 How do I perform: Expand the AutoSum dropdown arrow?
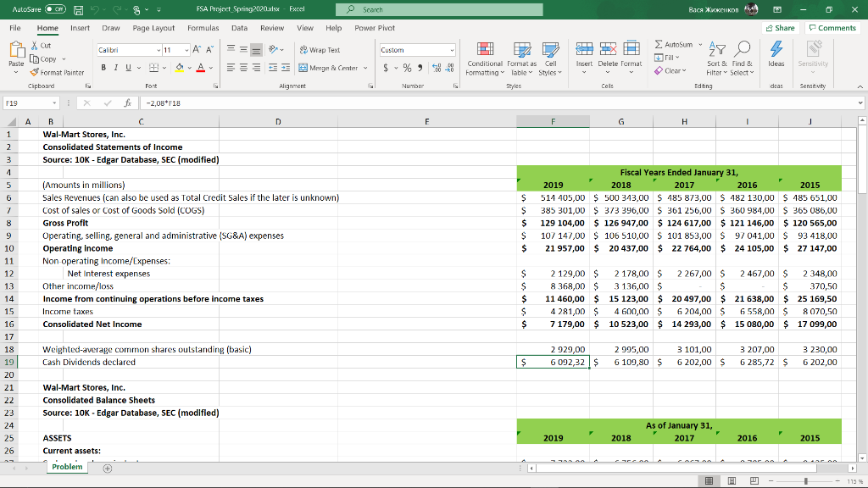(700, 45)
